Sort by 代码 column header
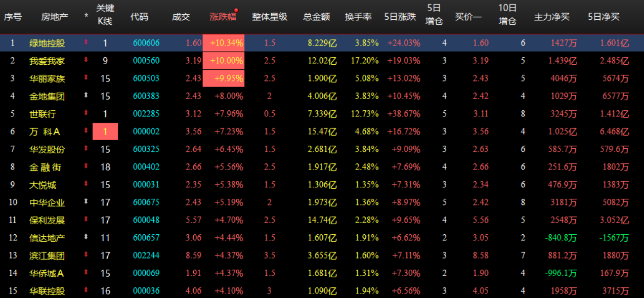The height and width of the screenshot is (298, 644). (140, 17)
